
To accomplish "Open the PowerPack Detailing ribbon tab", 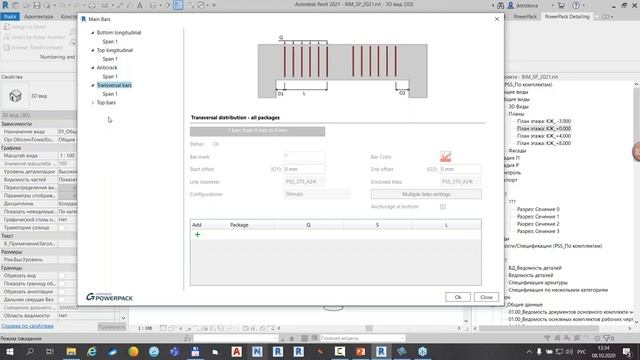I will click(x=567, y=16).
